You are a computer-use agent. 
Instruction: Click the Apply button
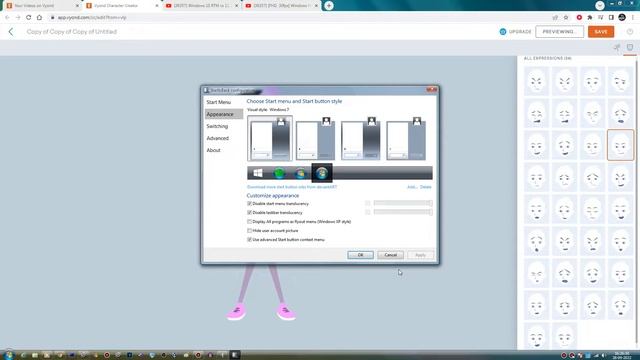[x=420, y=255]
